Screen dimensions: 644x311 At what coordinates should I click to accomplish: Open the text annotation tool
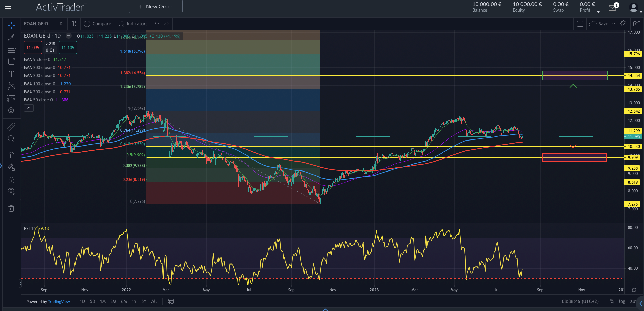(11, 74)
